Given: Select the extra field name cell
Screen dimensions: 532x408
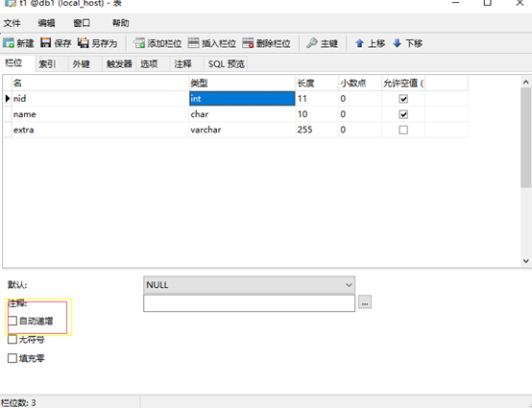Looking at the screenshot, I should [x=101, y=130].
